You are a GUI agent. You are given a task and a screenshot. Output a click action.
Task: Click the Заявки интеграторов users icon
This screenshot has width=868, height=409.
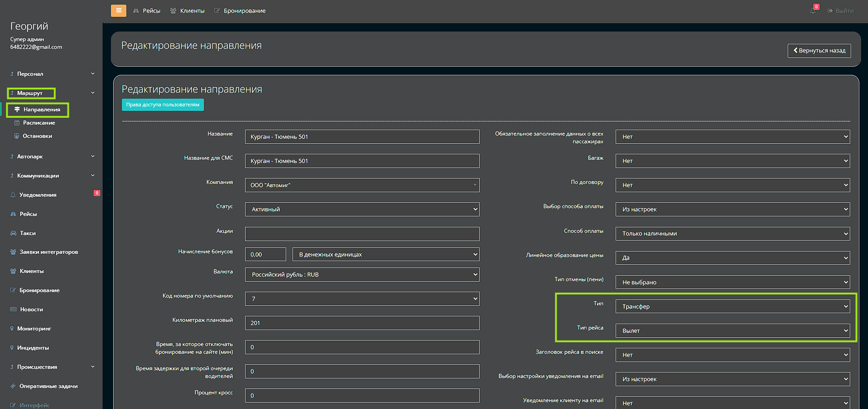(x=13, y=252)
